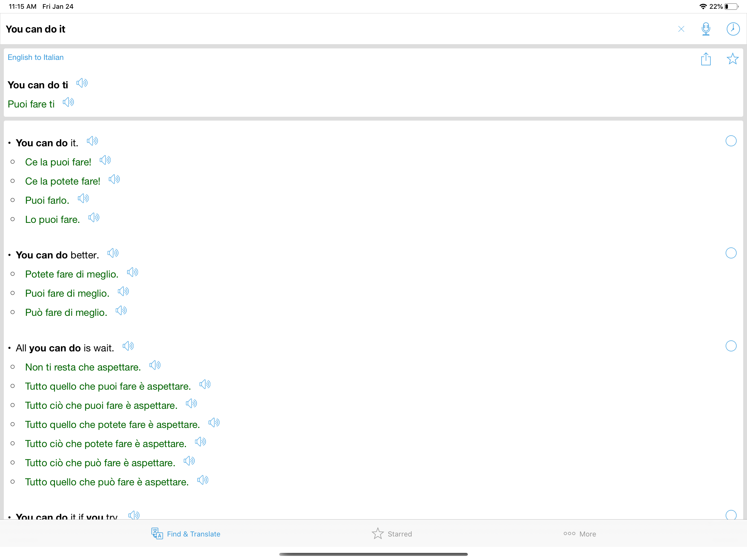Go to Find & Translate tab
The image size is (747, 560).
[186, 534]
